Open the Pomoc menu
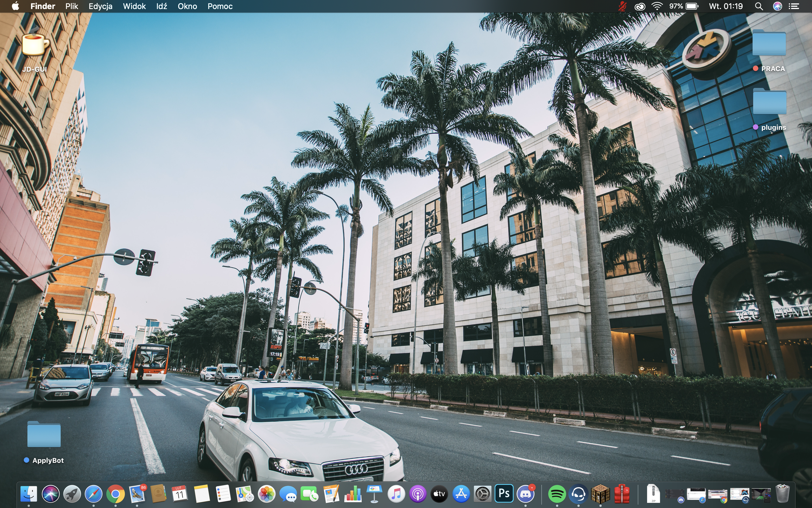 (x=220, y=6)
